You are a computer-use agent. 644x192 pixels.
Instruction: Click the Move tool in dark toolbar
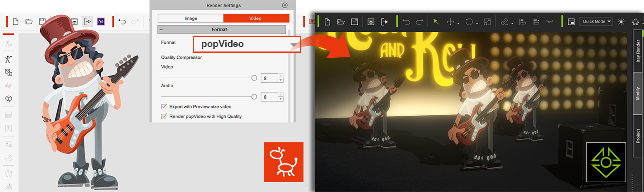click(x=450, y=22)
